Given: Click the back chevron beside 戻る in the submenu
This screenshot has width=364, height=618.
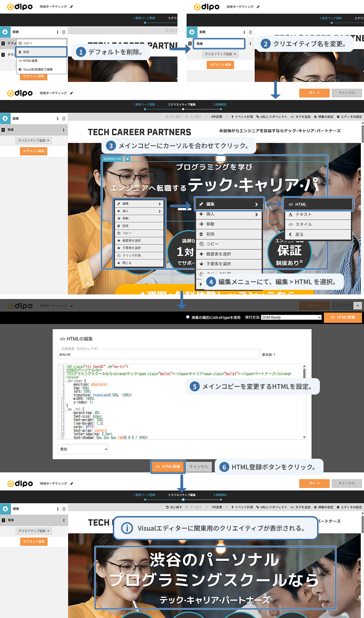Looking at the screenshot, I should click(x=290, y=234).
